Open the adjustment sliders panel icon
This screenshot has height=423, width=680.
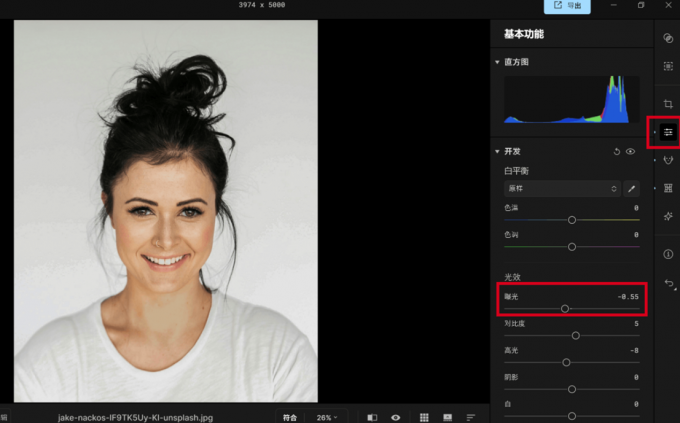[668, 132]
